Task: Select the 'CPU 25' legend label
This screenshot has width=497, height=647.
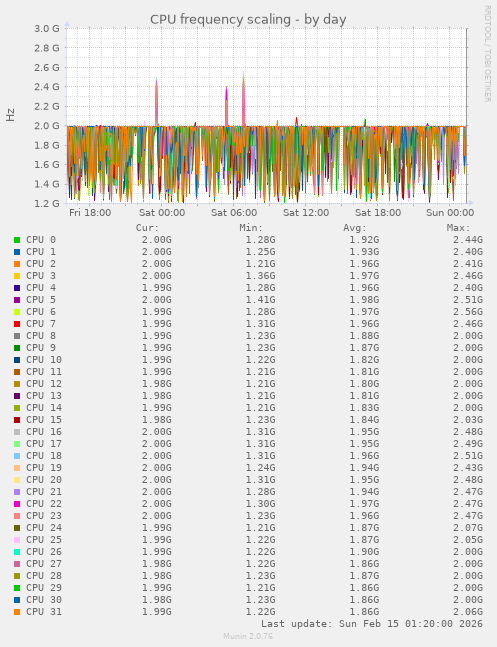Action: pos(44,540)
